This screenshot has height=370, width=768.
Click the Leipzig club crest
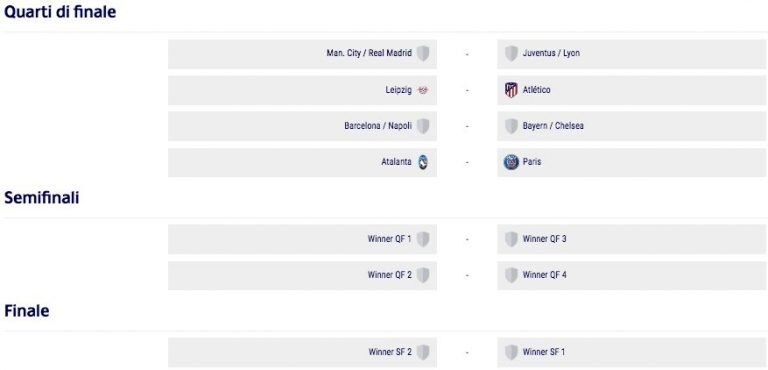(x=423, y=90)
